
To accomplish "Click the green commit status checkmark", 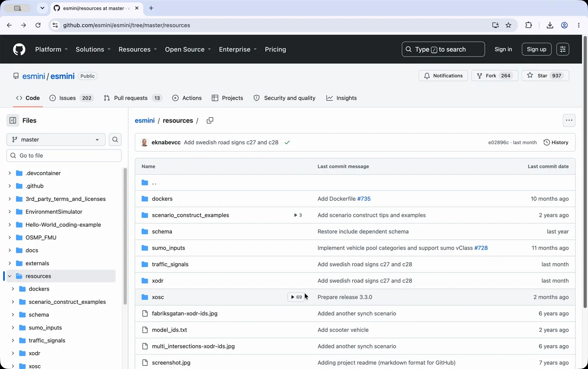I will coord(287,142).
